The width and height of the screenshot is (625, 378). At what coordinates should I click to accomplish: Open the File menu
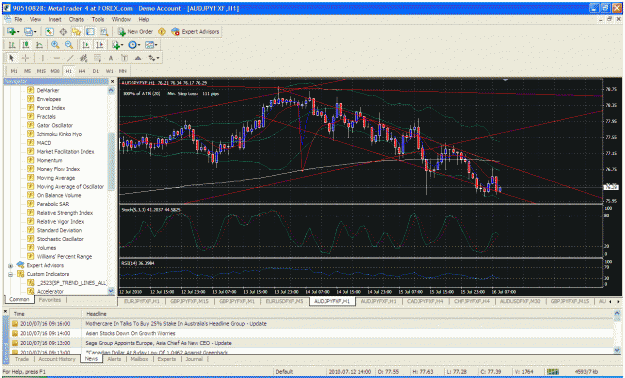click(18, 19)
